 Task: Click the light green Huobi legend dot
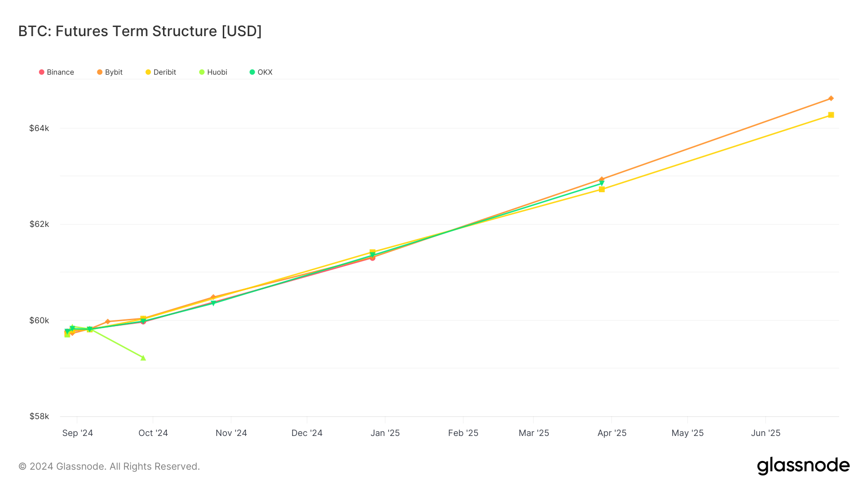201,72
